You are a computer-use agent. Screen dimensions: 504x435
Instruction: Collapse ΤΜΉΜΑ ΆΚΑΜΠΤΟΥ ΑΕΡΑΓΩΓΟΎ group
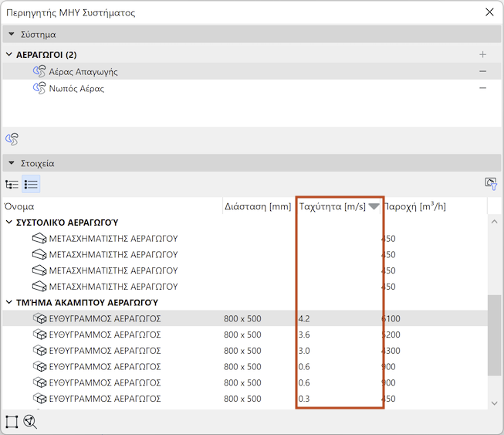pos(9,303)
